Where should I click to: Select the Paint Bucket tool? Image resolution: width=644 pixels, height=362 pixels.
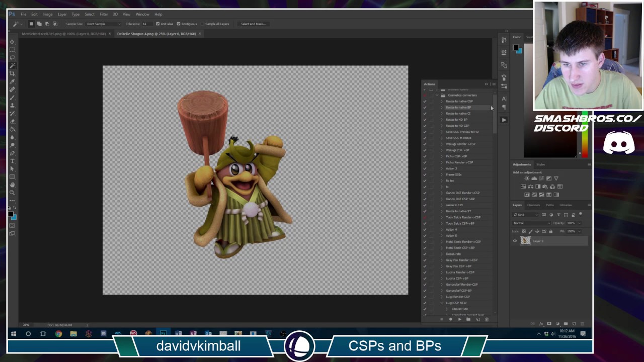click(x=12, y=129)
